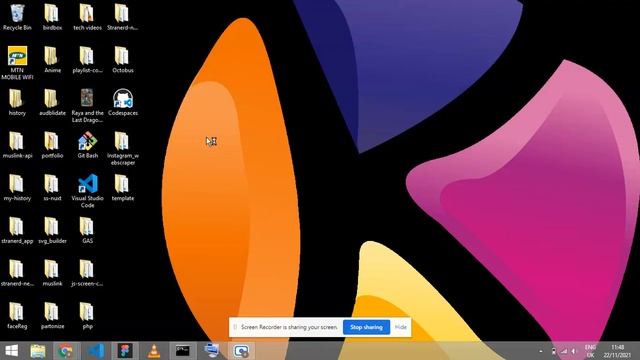Select the svg_builder folder
The width and height of the screenshot is (640, 360).
(52, 231)
